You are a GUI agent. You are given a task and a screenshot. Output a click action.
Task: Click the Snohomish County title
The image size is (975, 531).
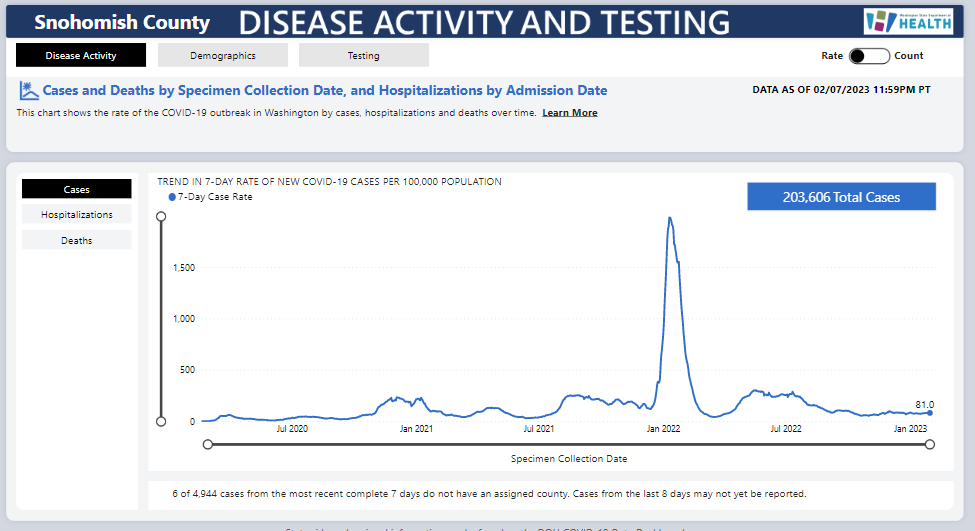coord(122,22)
